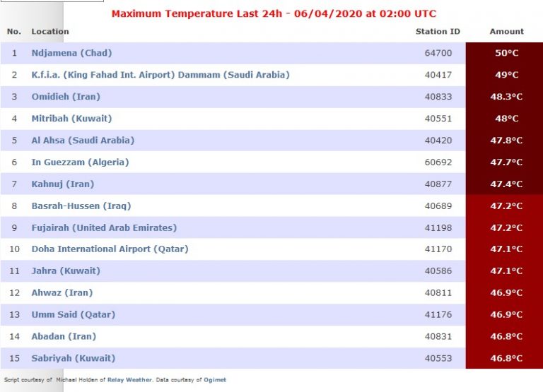Click the 46.9°C red cell for Ahwaz
543x392 pixels.
[x=505, y=293]
